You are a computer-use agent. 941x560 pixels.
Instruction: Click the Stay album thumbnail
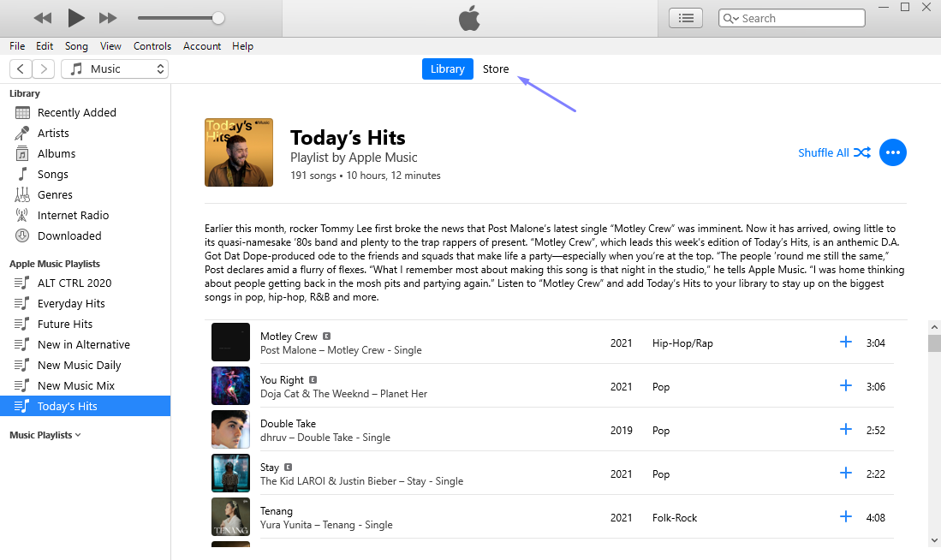coord(230,473)
